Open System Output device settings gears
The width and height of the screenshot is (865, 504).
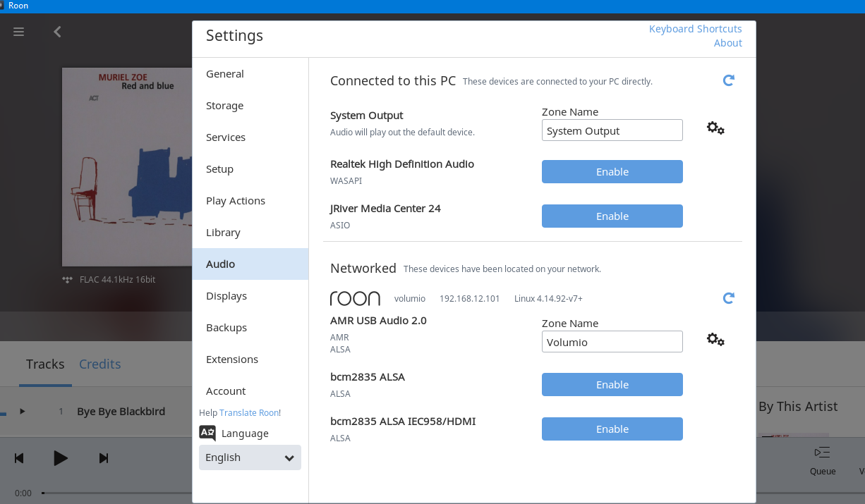pos(715,128)
